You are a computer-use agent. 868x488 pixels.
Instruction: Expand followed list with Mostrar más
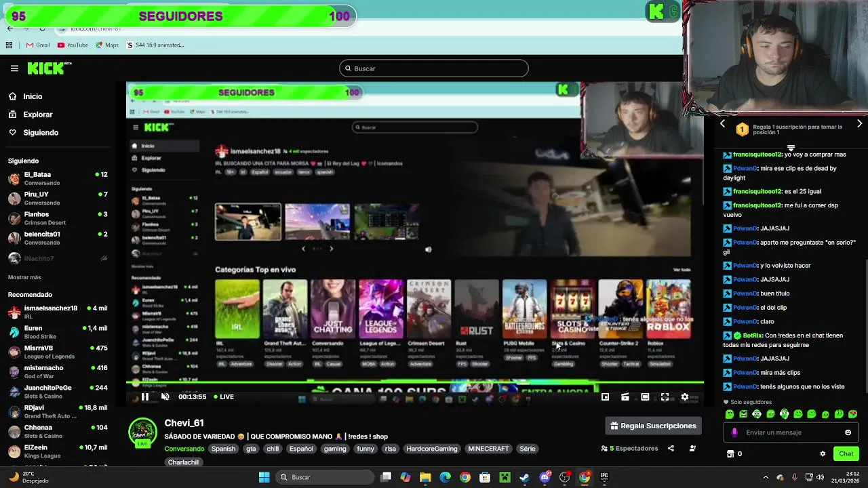tap(24, 277)
